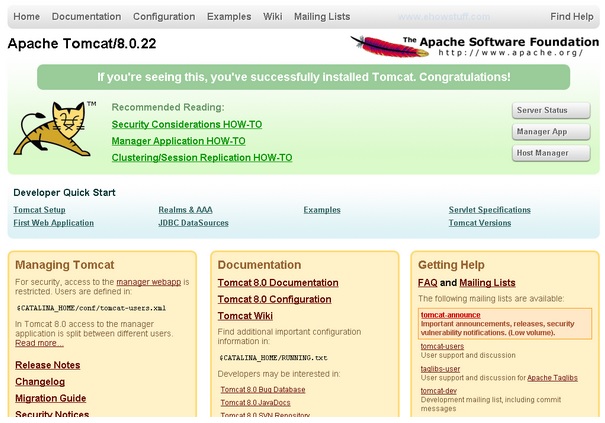
Task: Click the Tomcat cat logo
Action: (x=53, y=129)
